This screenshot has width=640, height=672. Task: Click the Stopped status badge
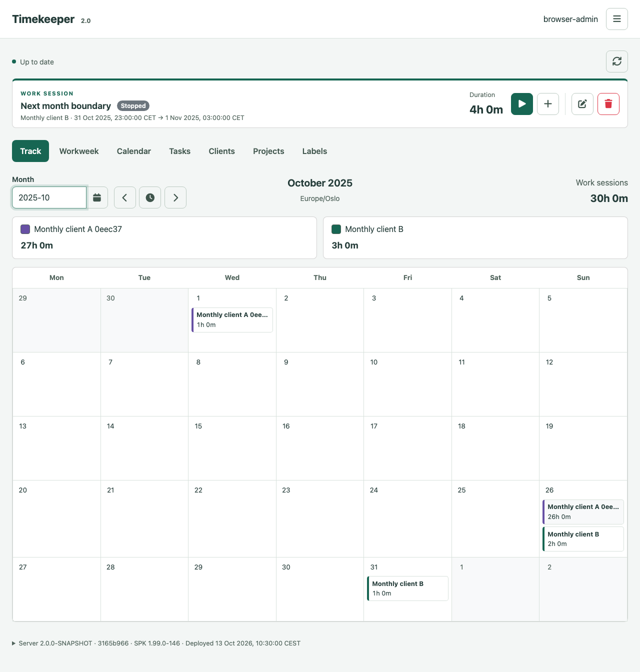(x=133, y=106)
